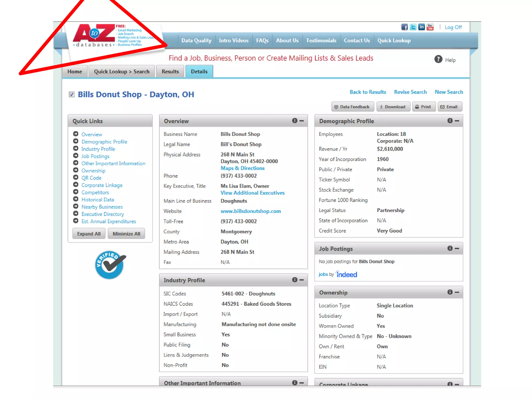Click the Job Postings info icon
This screenshot has width=532, height=399.
coord(450,248)
